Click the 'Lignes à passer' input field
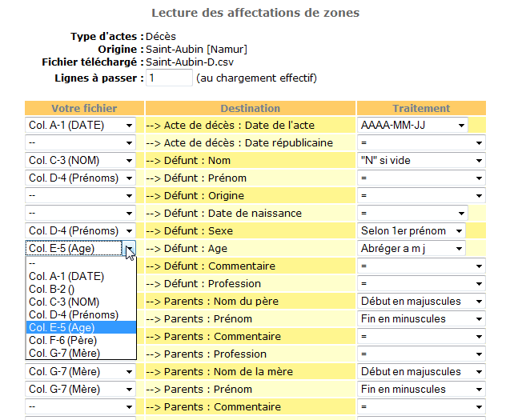This screenshot has height=420, width=514. coord(169,78)
